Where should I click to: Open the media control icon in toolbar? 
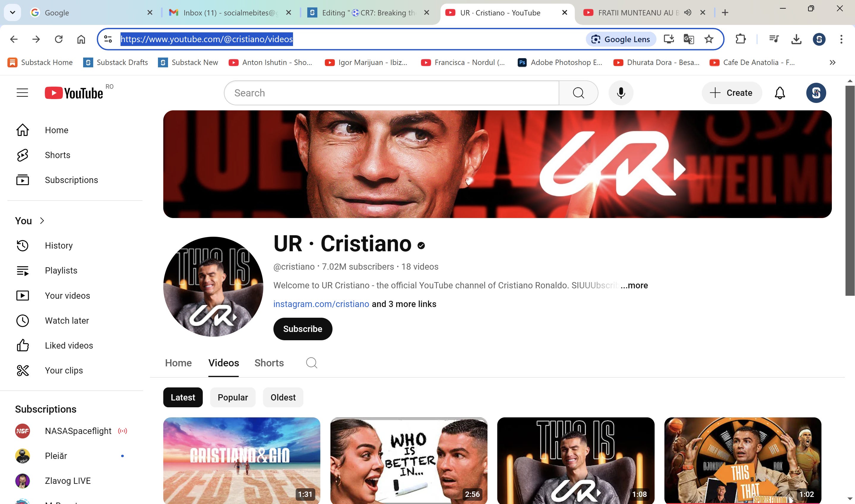click(x=774, y=39)
